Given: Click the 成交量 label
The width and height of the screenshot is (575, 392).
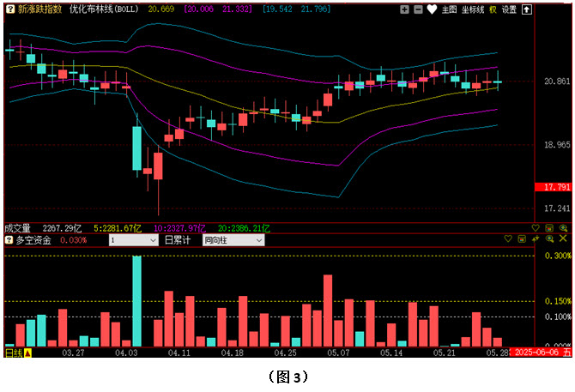Looking at the screenshot, I should (18, 228).
